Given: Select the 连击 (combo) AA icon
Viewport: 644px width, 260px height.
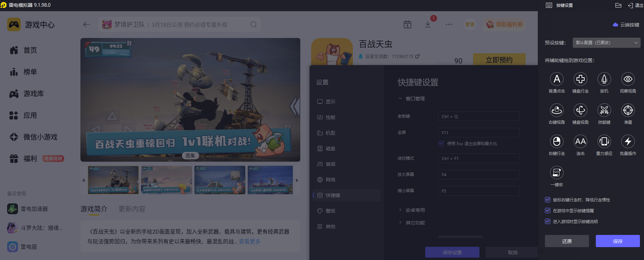Looking at the screenshot, I should [x=581, y=141].
